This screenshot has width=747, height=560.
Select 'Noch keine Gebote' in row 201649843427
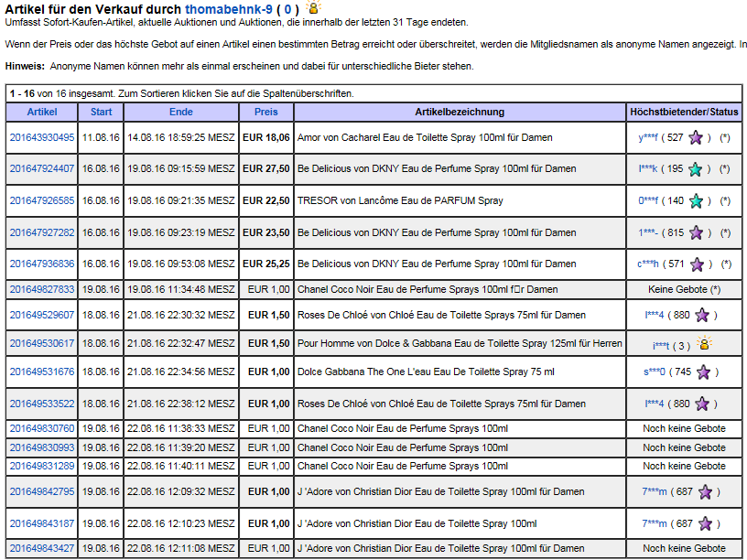coord(684,548)
